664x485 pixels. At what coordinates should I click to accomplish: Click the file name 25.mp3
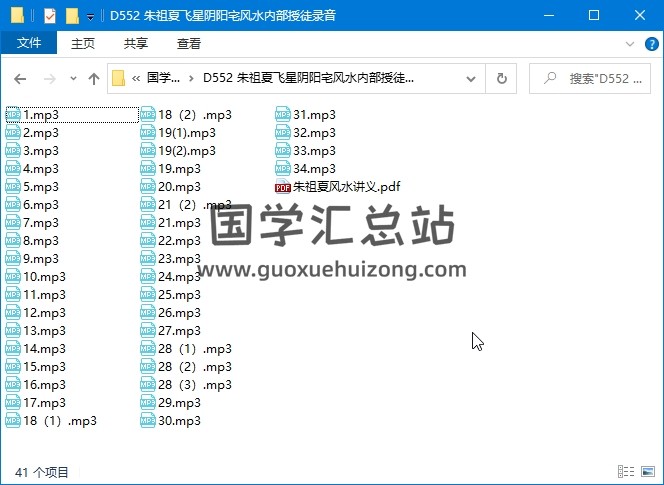pyautogui.click(x=180, y=295)
